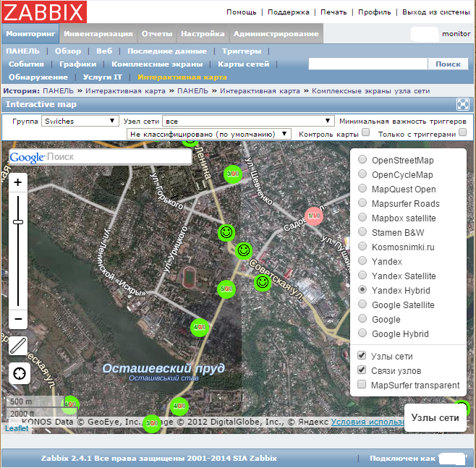The width and height of the screenshot is (476, 468).
Task: Enable MapSurfer transparent overlay
Action: [362, 384]
